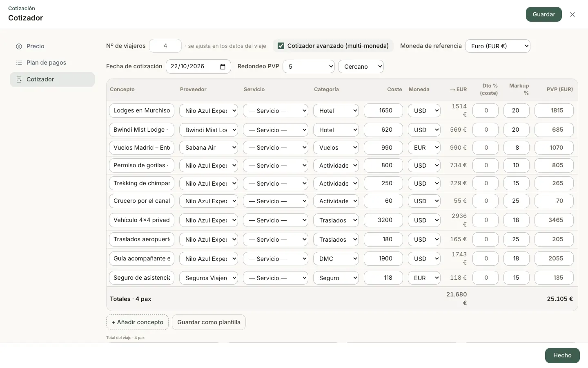588x368 pixels.
Task: Click the PVP field showing 135
Action: [554, 278]
